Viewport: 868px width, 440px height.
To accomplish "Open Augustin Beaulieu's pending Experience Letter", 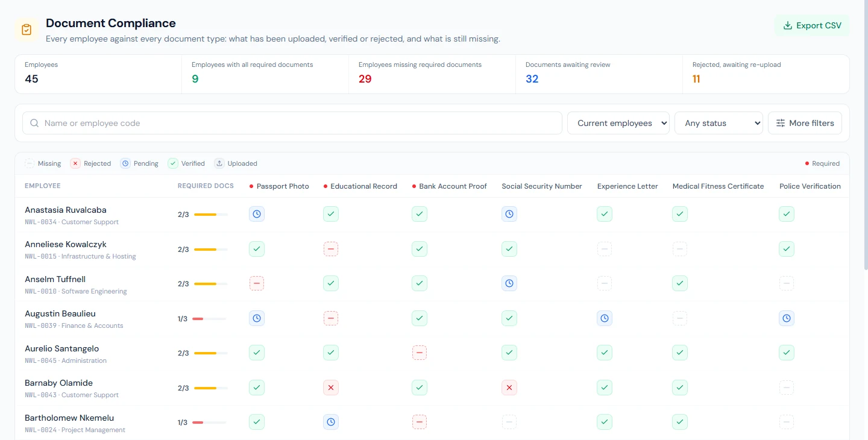I will pos(605,318).
